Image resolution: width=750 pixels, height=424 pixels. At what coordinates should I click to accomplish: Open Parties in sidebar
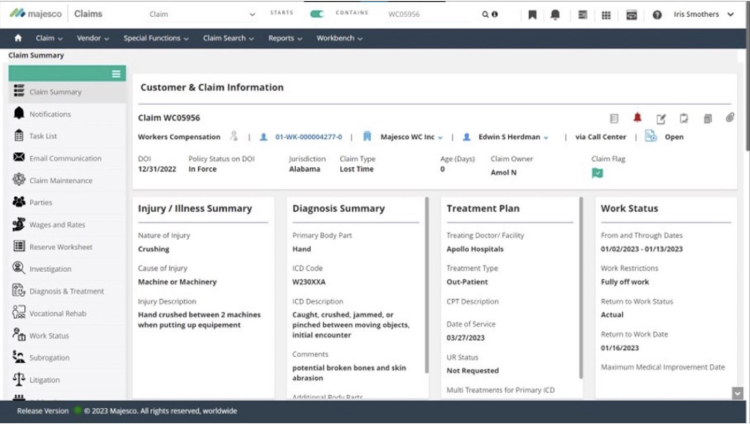[67, 202]
